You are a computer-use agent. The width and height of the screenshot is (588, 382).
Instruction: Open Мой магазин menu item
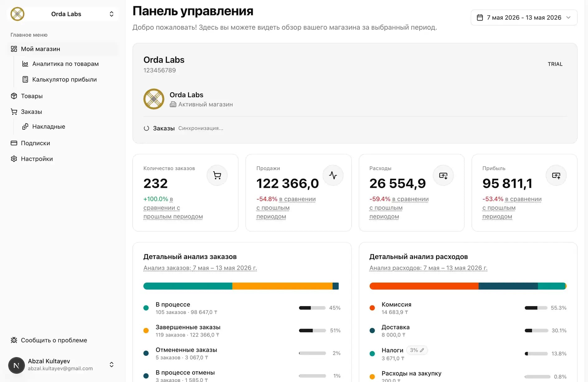pyautogui.click(x=62, y=49)
